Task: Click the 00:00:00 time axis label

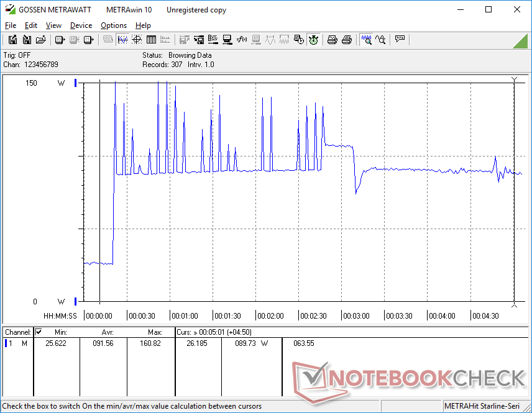Action: [x=99, y=316]
